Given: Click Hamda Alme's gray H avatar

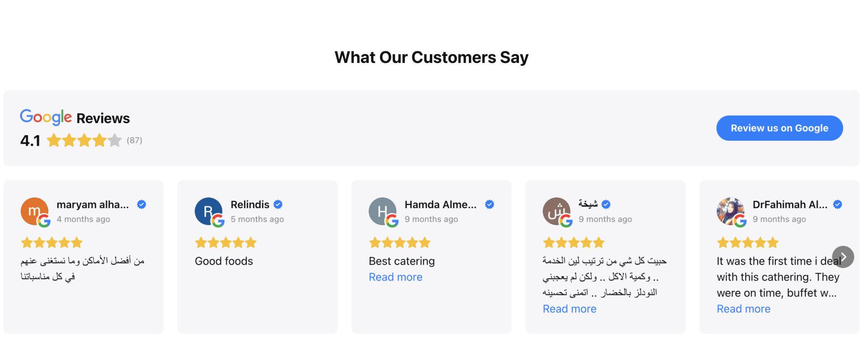Looking at the screenshot, I should click(x=382, y=211).
